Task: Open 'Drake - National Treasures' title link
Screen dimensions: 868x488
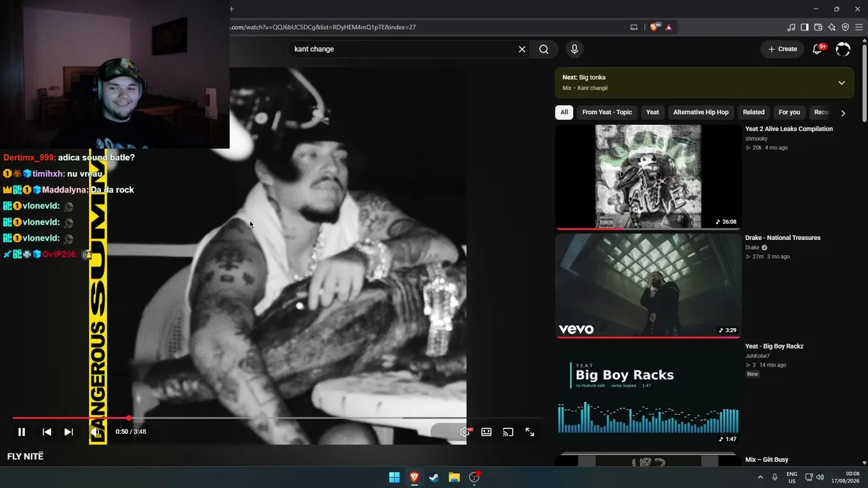Action: click(x=783, y=238)
